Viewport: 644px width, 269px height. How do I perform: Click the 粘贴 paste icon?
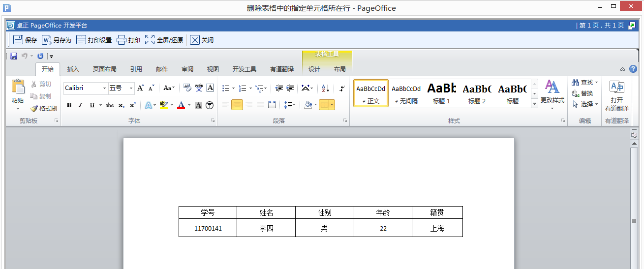pyautogui.click(x=18, y=88)
